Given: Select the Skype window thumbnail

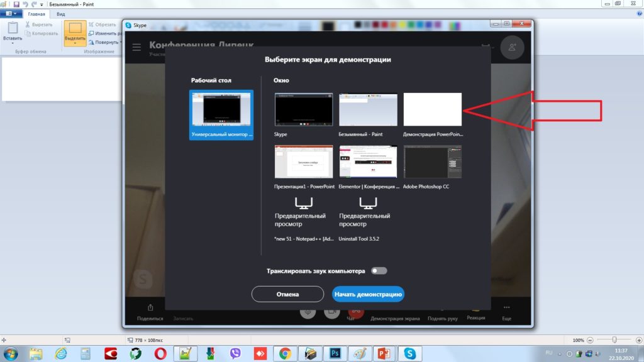Looking at the screenshot, I should (304, 109).
